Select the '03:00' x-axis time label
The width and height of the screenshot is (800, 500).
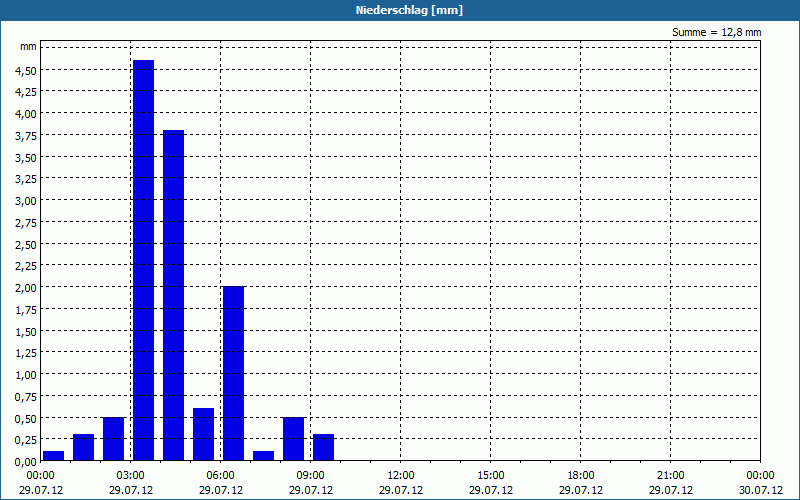[x=131, y=476]
